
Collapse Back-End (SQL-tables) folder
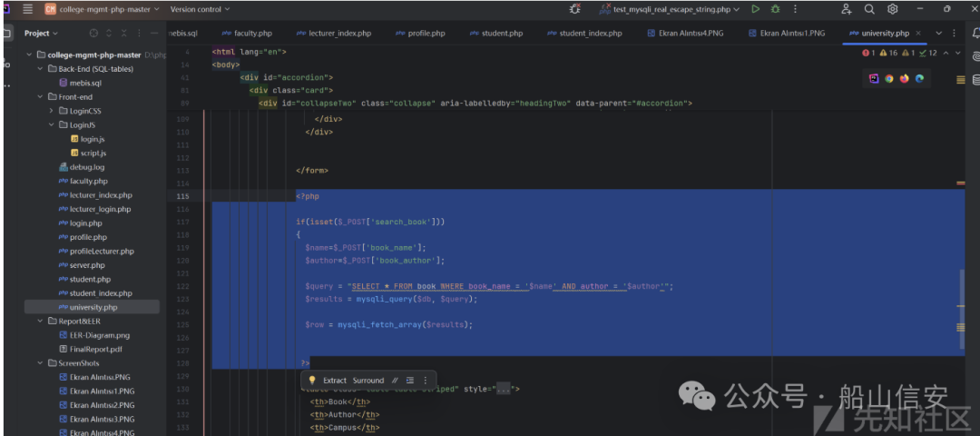(x=41, y=69)
